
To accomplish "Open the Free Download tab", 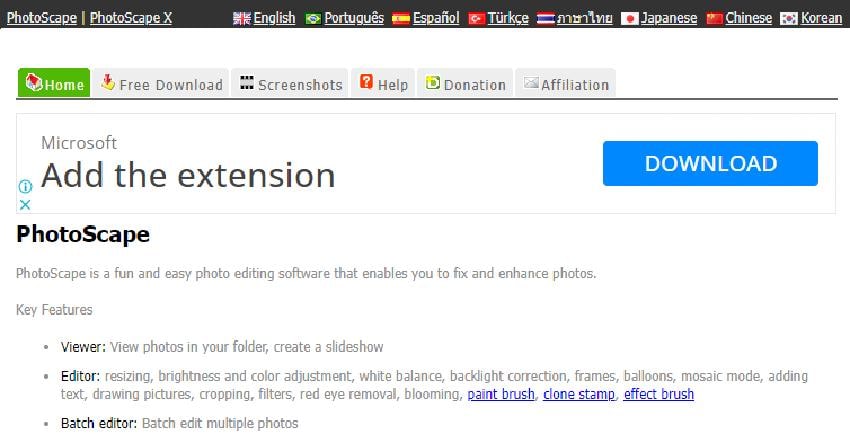I will coord(160,83).
